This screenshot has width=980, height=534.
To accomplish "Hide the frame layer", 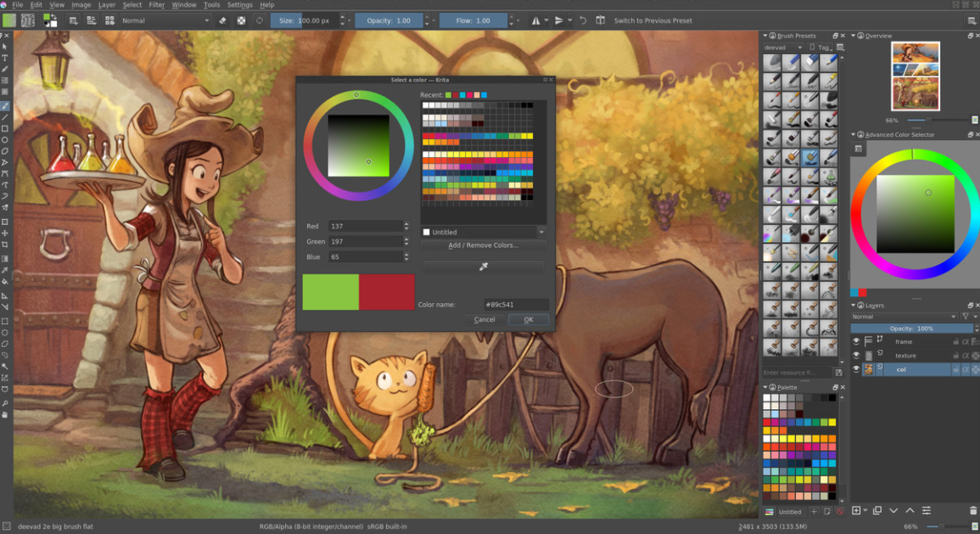I will 856,341.
